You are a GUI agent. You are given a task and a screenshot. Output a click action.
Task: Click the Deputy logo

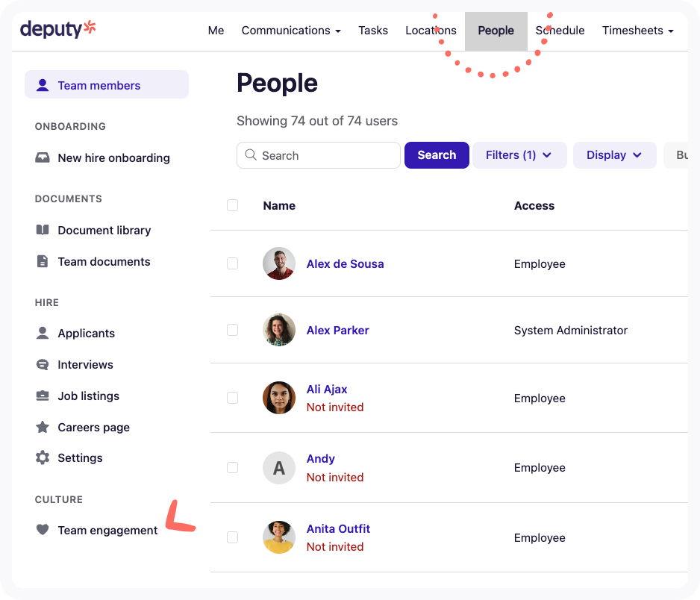pos(58,30)
